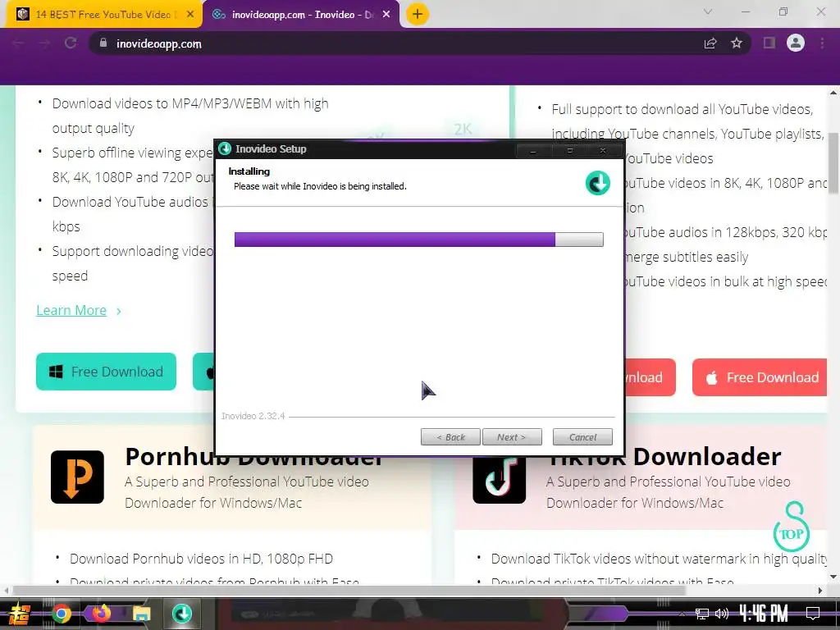Open the Chrome three-dot menu
Image resolution: width=840 pixels, height=630 pixels.
(822, 43)
